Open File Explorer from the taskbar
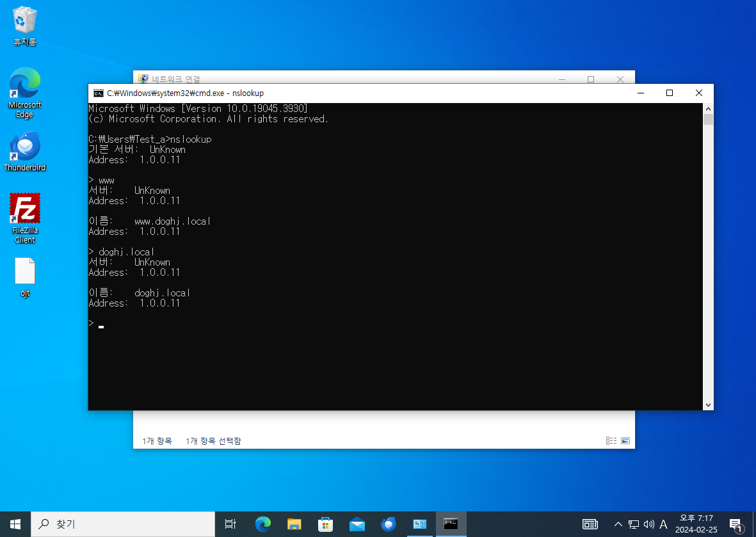 294,524
